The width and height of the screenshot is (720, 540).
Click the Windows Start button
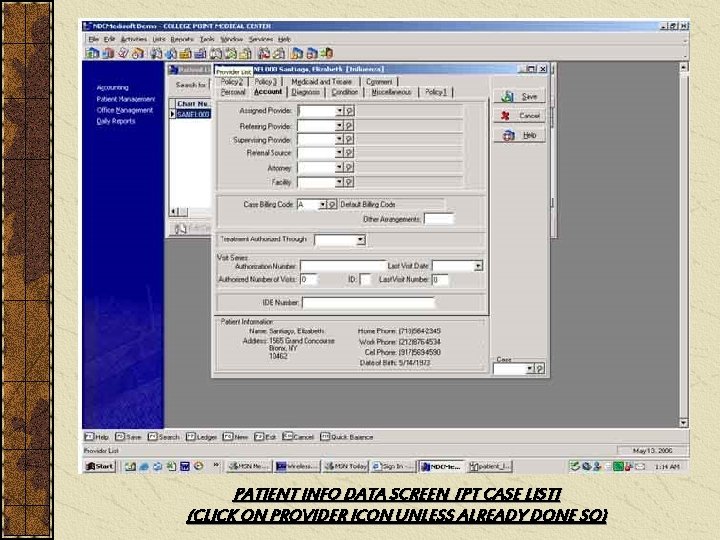point(99,467)
